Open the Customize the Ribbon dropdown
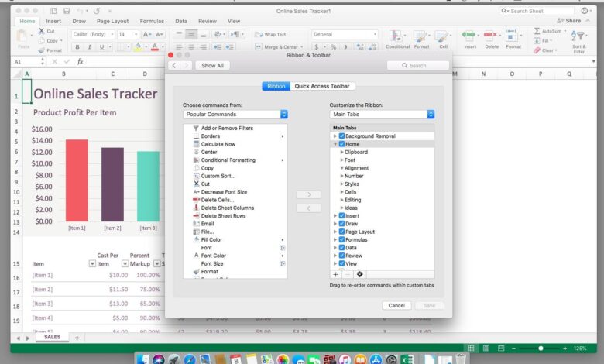The image size is (604, 364). pyautogui.click(x=382, y=115)
